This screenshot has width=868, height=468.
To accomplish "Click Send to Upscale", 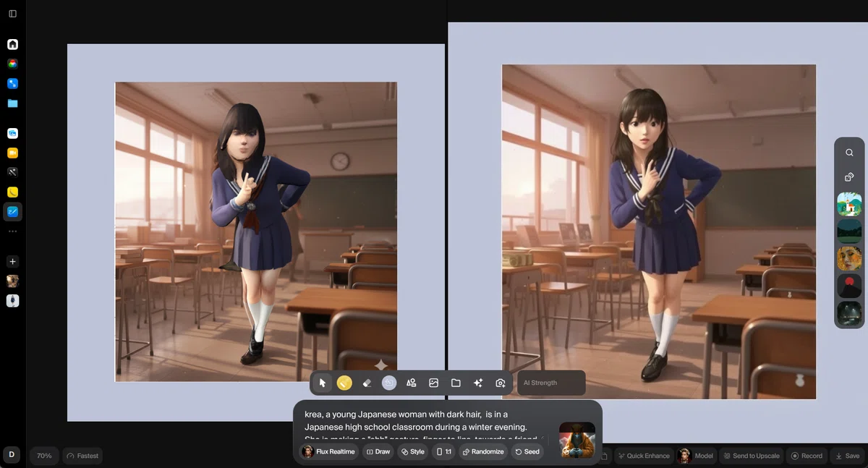I will 752,456.
